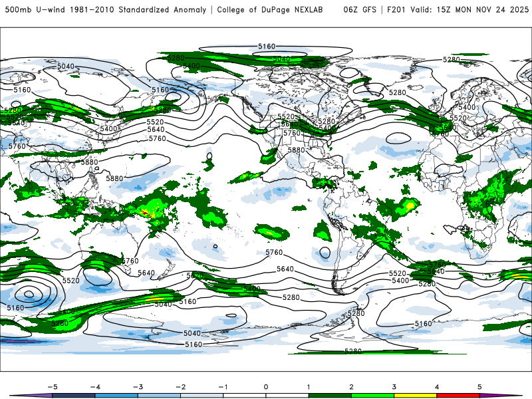
Task: Click the '5040' contour label over Siberia
Action: [66, 66]
